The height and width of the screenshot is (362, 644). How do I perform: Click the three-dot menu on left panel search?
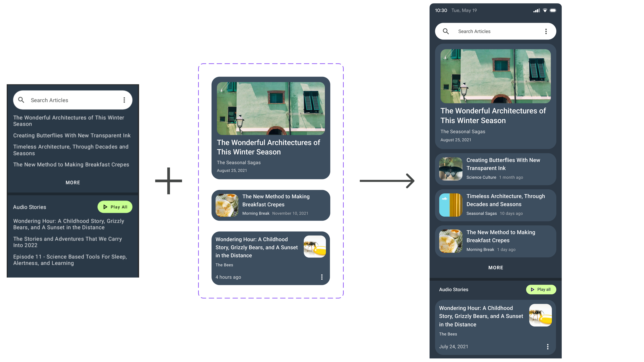(x=125, y=100)
